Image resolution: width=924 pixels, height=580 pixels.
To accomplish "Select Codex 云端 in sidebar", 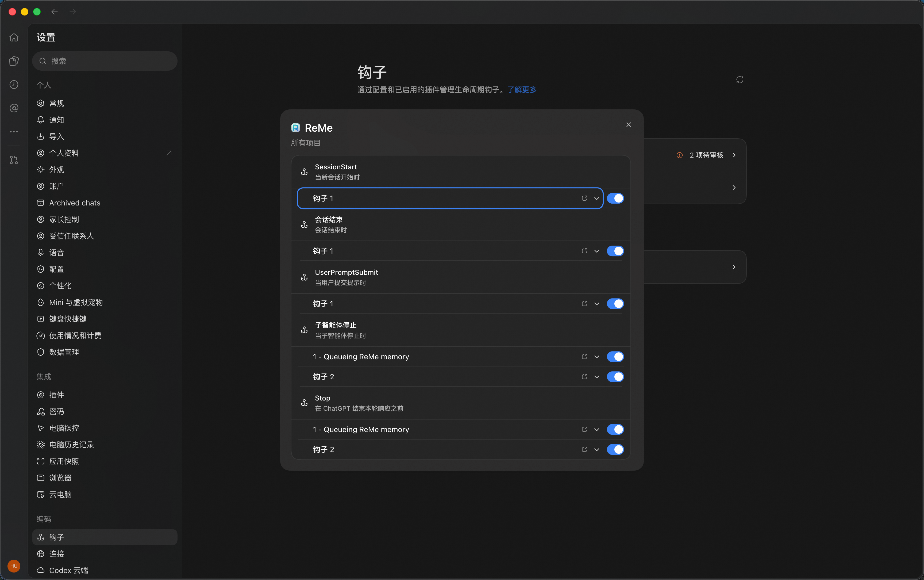I will click(105, 570).
